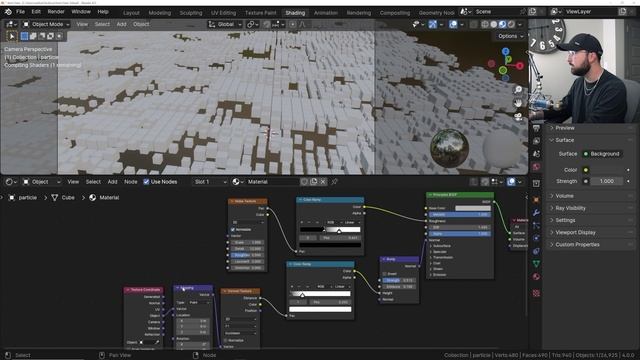Click the new material duplicate icon

pos(313,182)
